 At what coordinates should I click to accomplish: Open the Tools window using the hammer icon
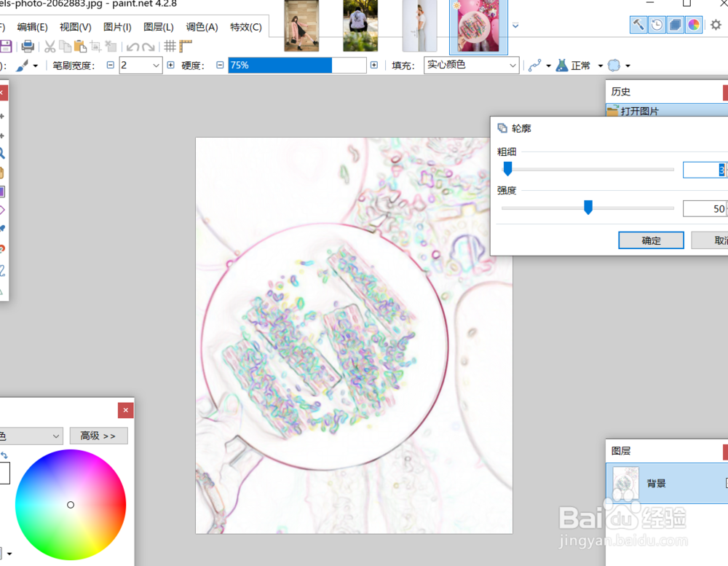[638, 24]
